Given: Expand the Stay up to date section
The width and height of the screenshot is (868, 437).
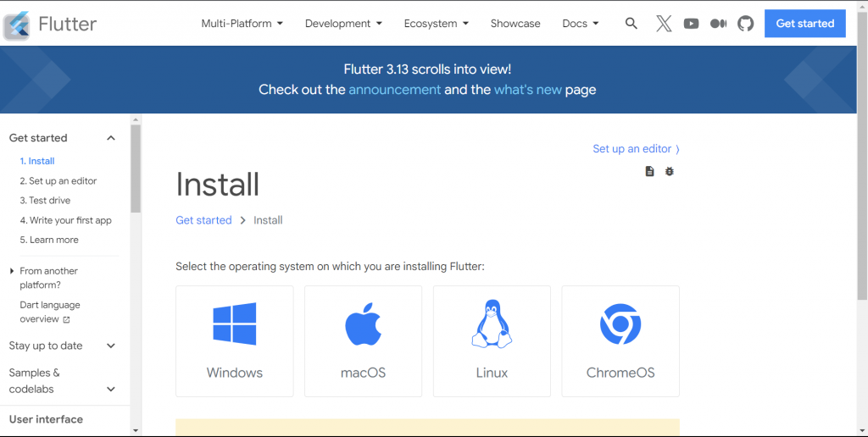Looking at the screenshot, I should pos(111,346).
